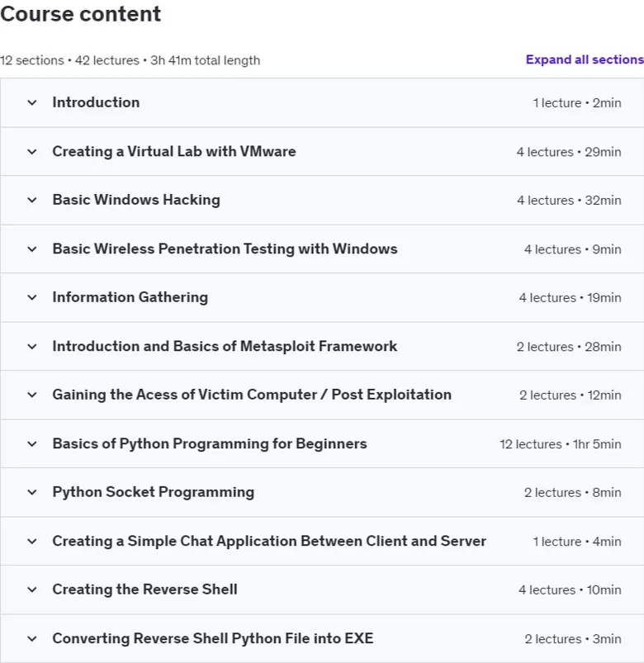Click Python Socket Programming heading
Screen dimensions: 644x663
154,492
